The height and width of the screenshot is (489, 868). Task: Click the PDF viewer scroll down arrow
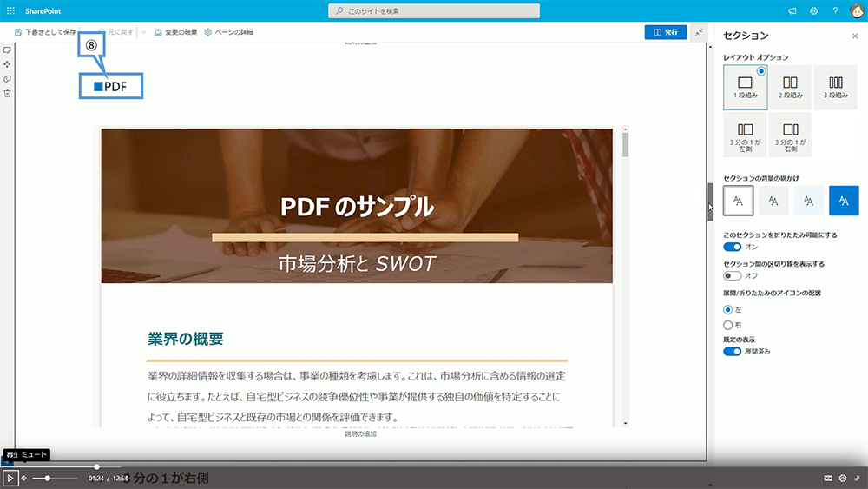(x=626, y=424)
